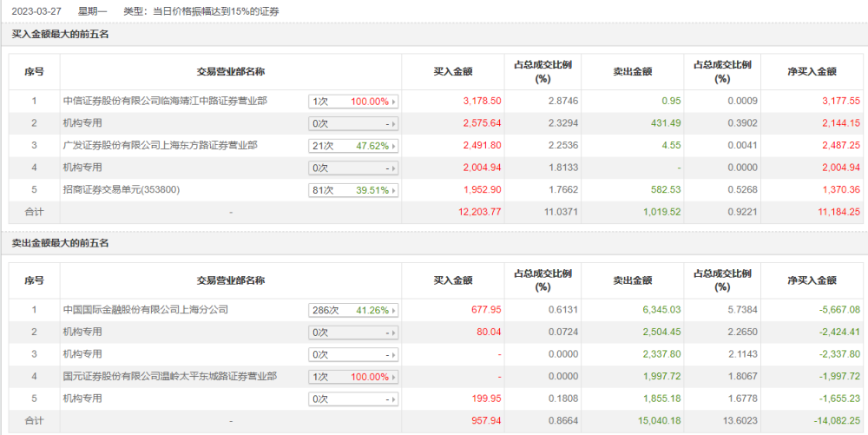Click 招商证券交易单元(353800) name
The image size is (868, 435).
pos(118,190)
